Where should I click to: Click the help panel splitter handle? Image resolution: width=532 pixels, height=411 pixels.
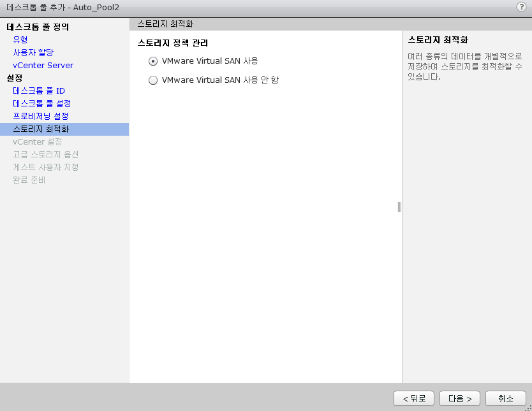point(399,207)
